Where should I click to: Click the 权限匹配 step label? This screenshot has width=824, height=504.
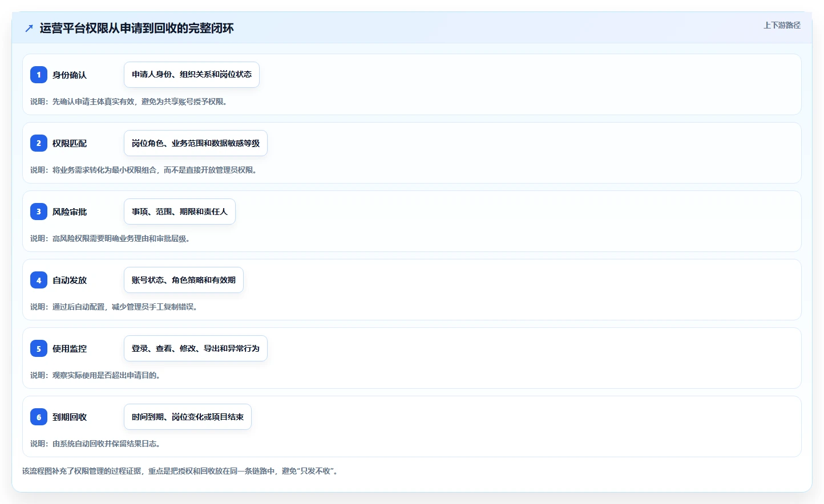(70, 143)
